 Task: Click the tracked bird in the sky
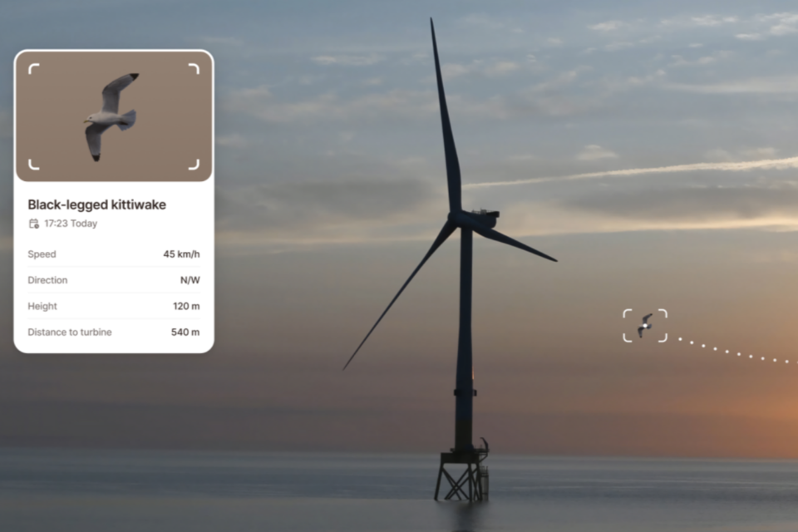pos(645,325)
